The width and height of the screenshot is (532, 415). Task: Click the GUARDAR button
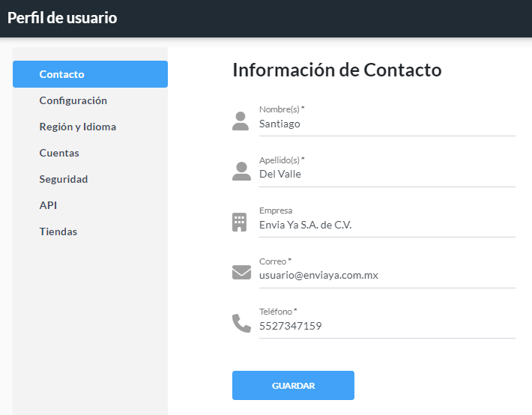click(293, 386)
